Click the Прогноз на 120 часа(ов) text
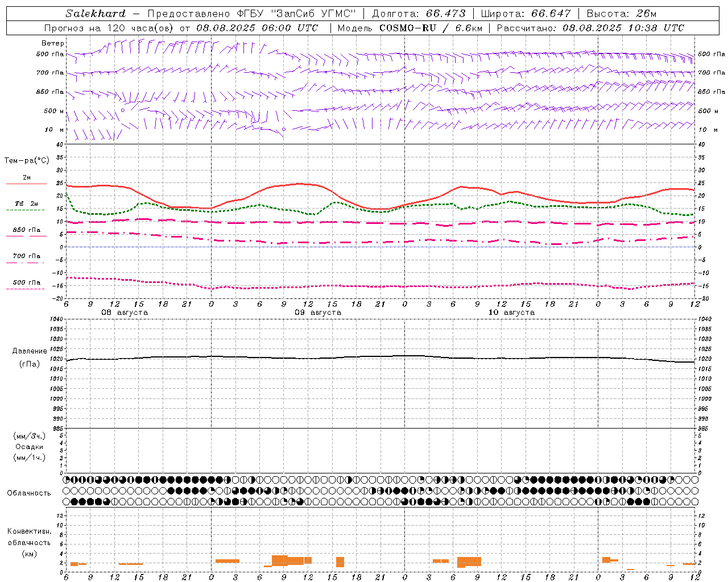728x582 pixels. [x=110, y=28]
